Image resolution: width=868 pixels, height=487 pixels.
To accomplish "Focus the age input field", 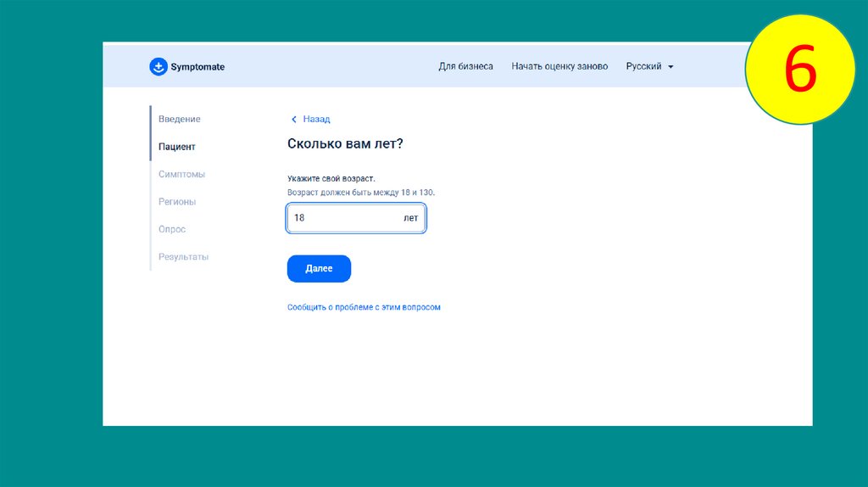I will (x=356, y=218).
